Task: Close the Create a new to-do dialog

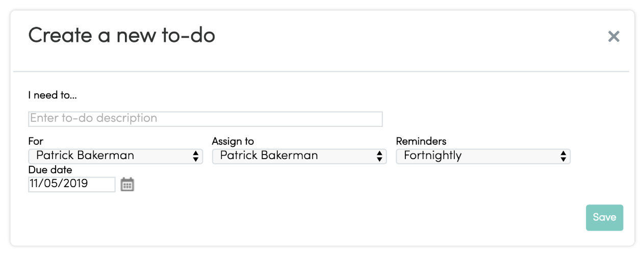Action: click(x=614, y=36)
